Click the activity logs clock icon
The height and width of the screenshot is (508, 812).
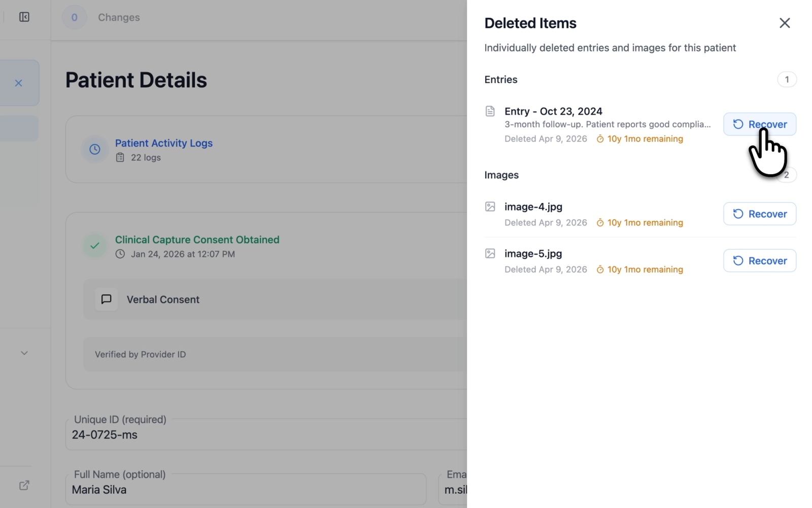tap(95, 149)
